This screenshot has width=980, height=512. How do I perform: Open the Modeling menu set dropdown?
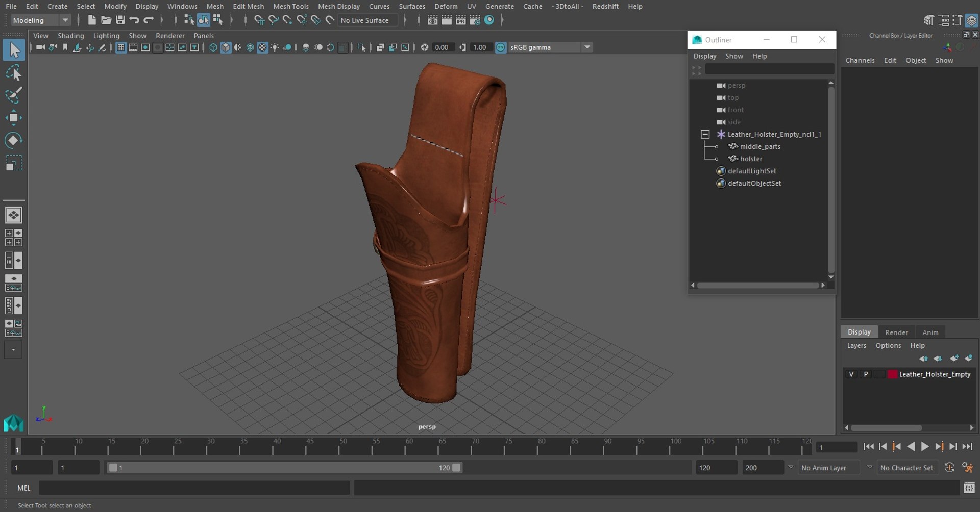(x=41, y=20)
